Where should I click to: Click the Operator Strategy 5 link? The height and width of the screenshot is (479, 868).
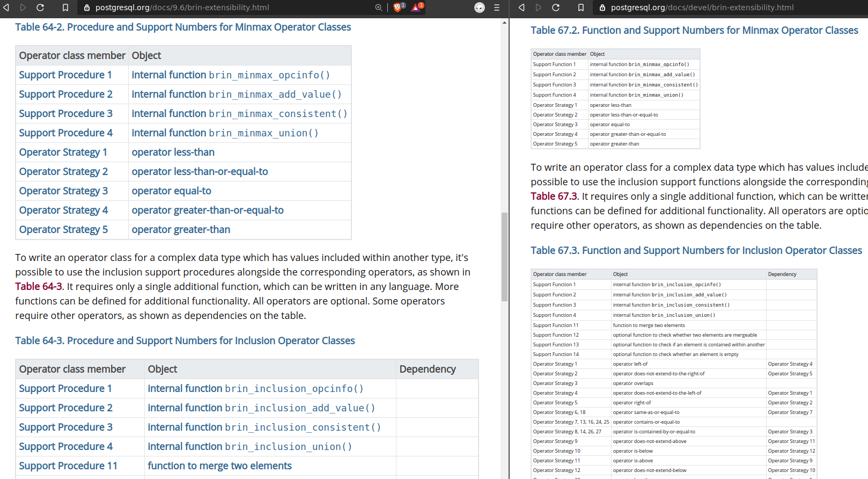(63, 230)
